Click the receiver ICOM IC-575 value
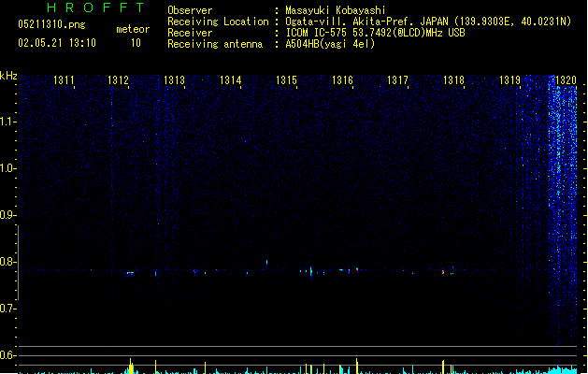Screen dimensions: 588x374 click(375, 33)
